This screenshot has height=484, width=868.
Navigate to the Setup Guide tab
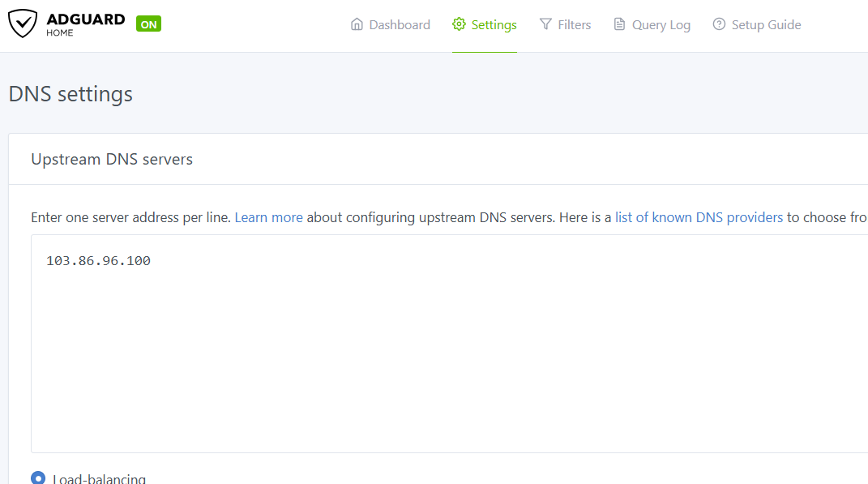point(766,25)
